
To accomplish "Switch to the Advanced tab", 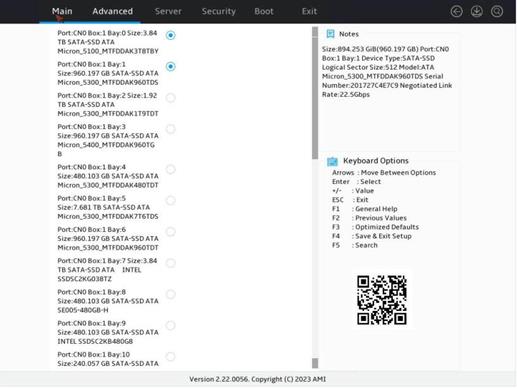I will [x=113, y=11].
